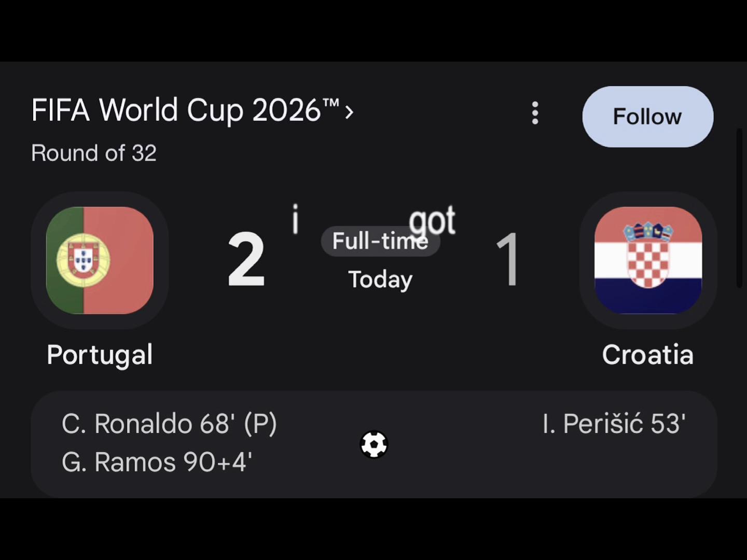Select the Portugal team name
This screenshot has width=747, height=560.
[x=100, y=355]
